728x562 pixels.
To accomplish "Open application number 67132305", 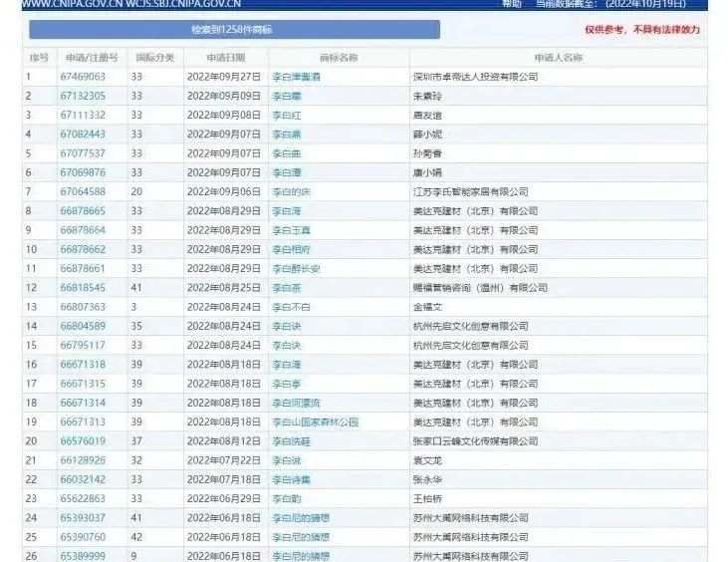I will tap(83, 96).
